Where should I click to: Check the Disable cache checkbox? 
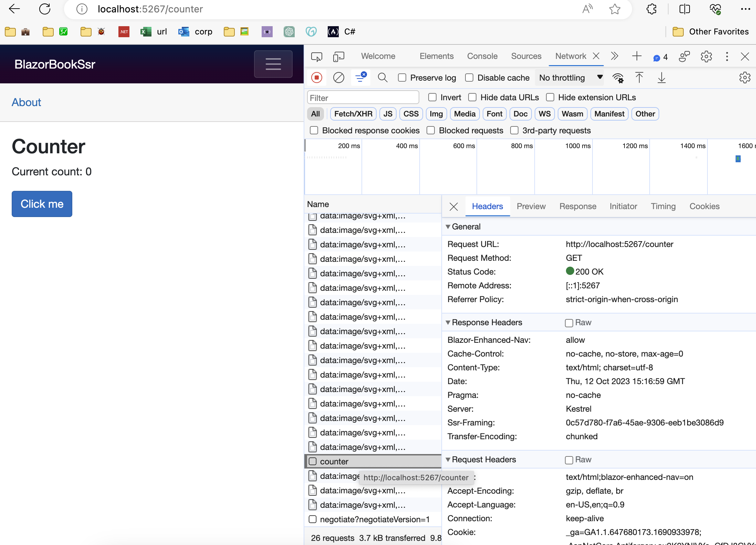click(469, 78)
